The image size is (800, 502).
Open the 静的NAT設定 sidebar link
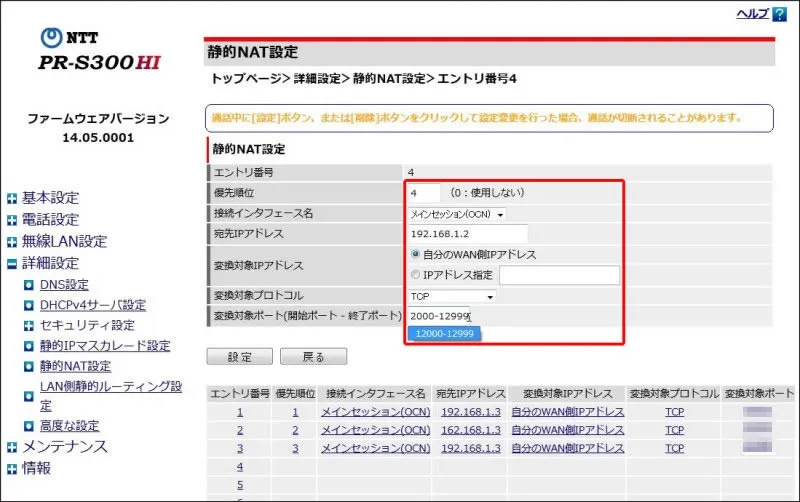coord(76,366)
